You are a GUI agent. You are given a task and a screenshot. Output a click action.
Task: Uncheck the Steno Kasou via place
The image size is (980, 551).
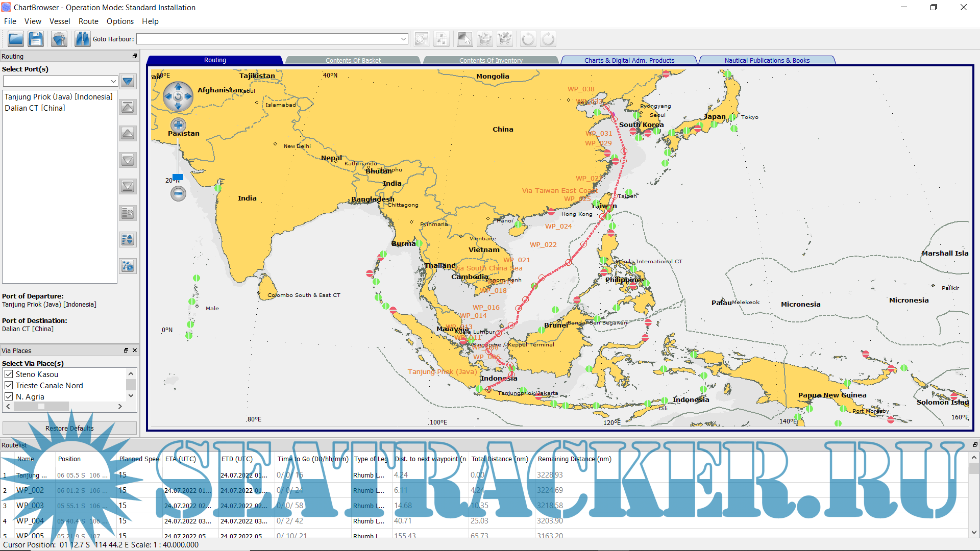point(9,374)
